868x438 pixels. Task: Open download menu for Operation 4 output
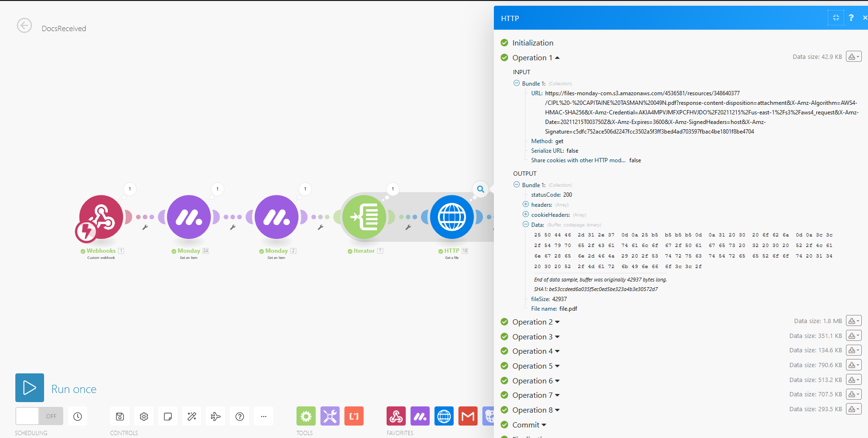click(x=854, y=350)
